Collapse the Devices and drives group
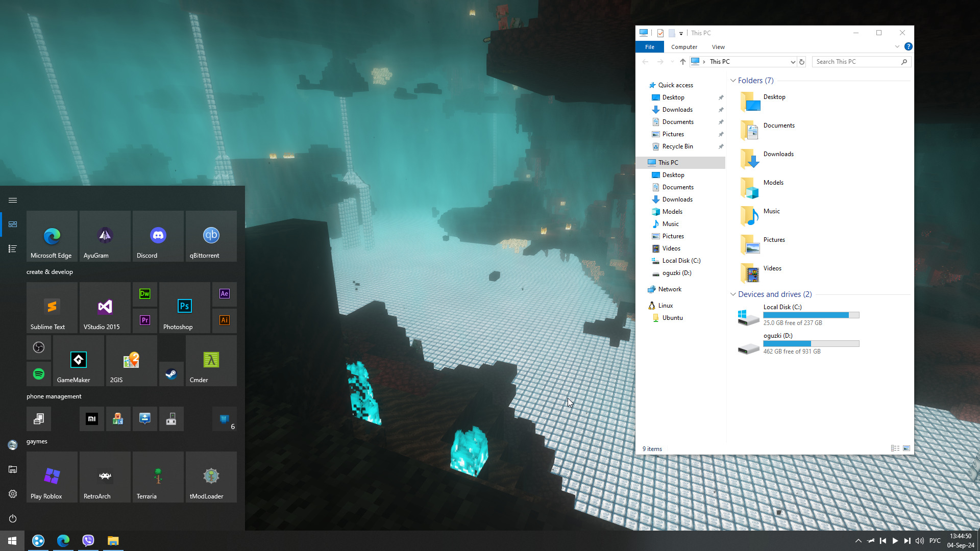Viewport: 980px width, 551px height. pos(733,294)
